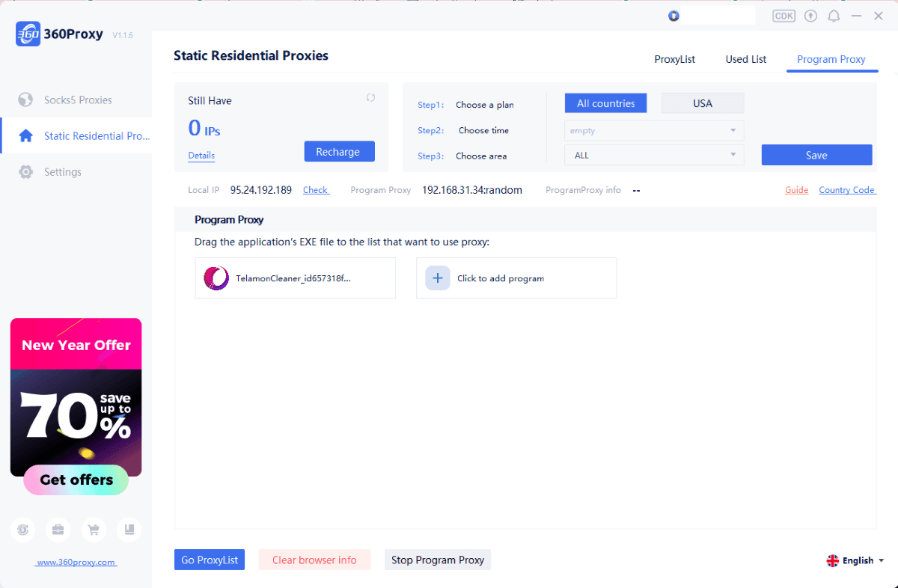Click the user avatar icon
The height and width of the screenshot is (588, 898).
673,16
